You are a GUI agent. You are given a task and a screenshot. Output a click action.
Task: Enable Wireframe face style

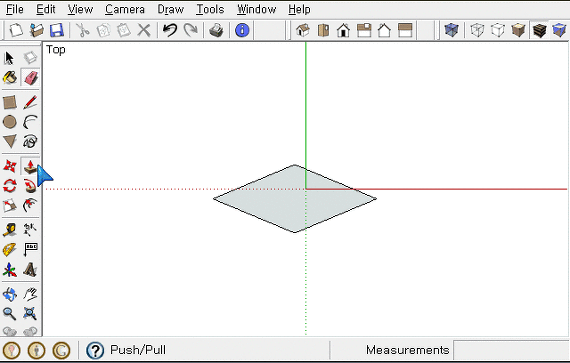coord(477,30)
